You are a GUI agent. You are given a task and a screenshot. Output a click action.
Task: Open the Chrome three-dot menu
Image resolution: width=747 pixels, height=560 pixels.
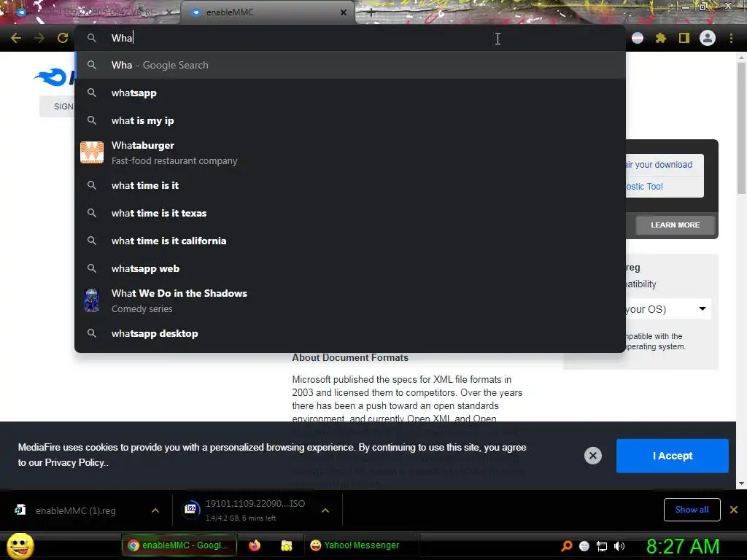pos(731,38)
